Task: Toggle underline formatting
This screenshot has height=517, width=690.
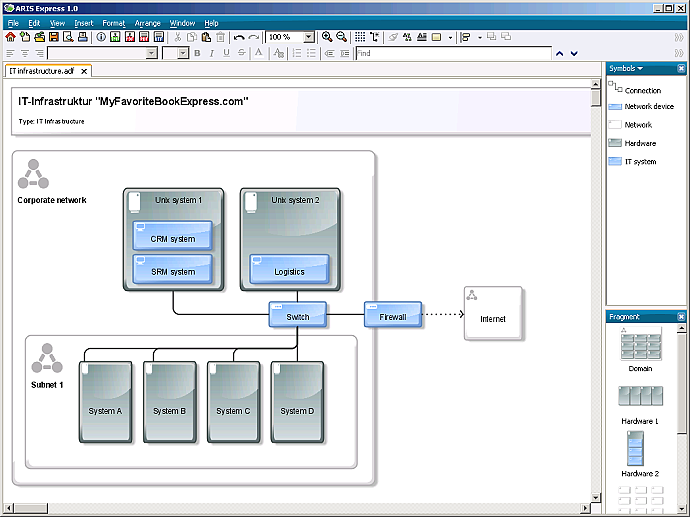Action: point(226,53)
